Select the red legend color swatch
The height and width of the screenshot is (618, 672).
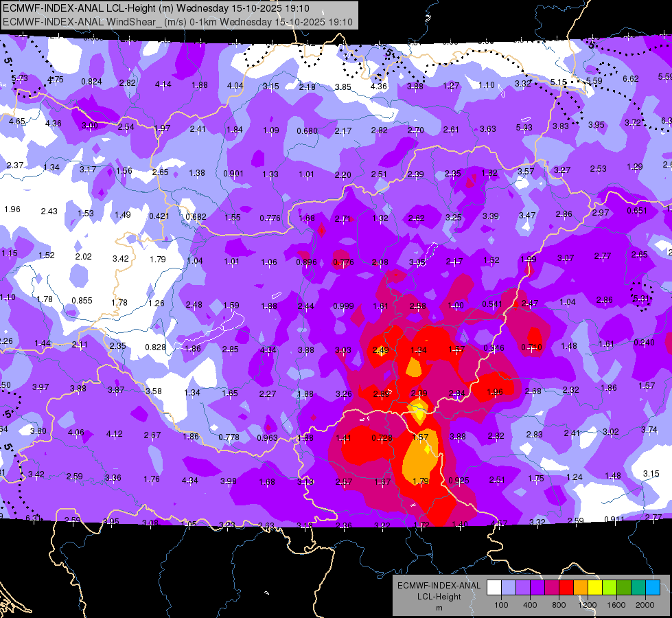click(x=566, y=588)
